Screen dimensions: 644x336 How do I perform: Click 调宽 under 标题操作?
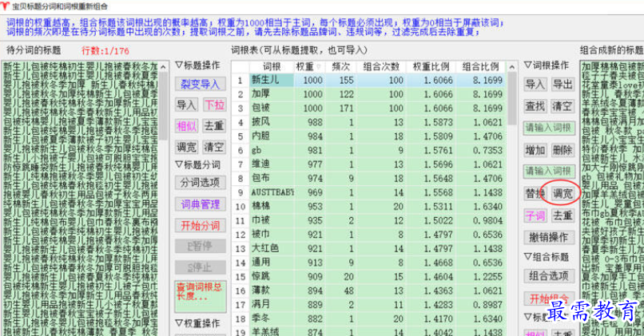tap(186, 147)
